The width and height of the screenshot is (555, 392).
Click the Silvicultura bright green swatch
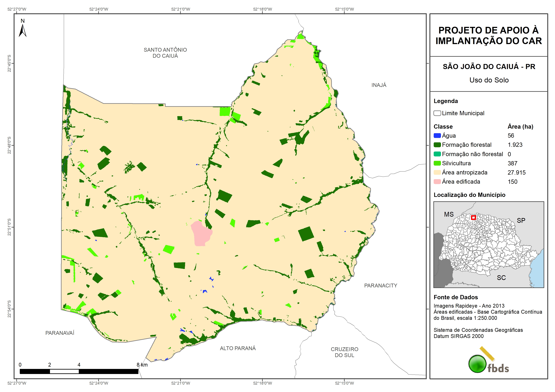tap(437, 163)
